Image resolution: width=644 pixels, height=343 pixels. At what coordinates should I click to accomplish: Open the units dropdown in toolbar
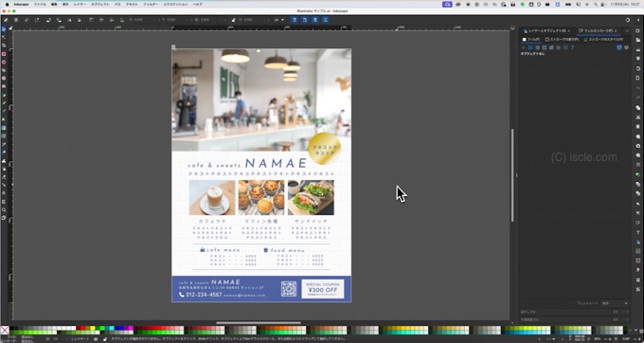point(279,20)
